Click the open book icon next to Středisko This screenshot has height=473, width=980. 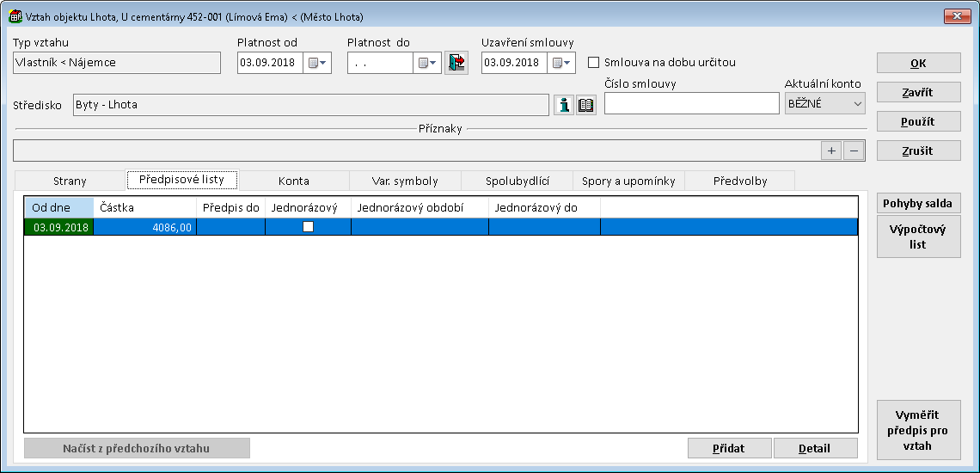(586, 105)
